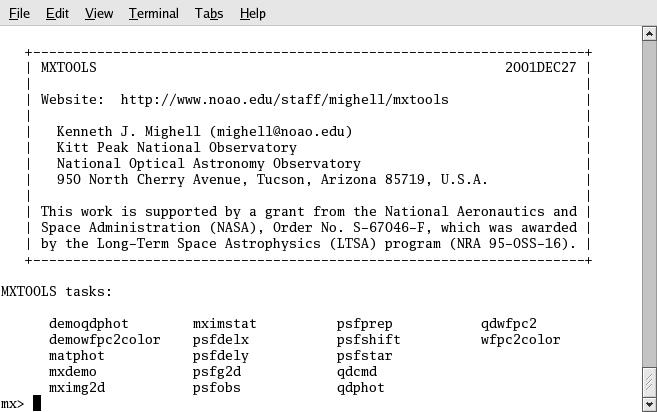Screen dimensions: 657x412
Task: Click the mx> prompt cursor block
Action: [x=37, y=403]
